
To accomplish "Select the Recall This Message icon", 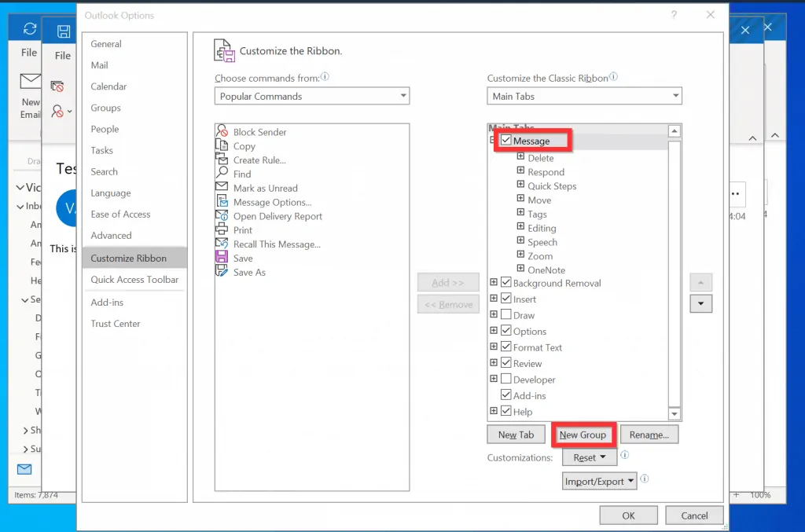I will pos(222,243).
